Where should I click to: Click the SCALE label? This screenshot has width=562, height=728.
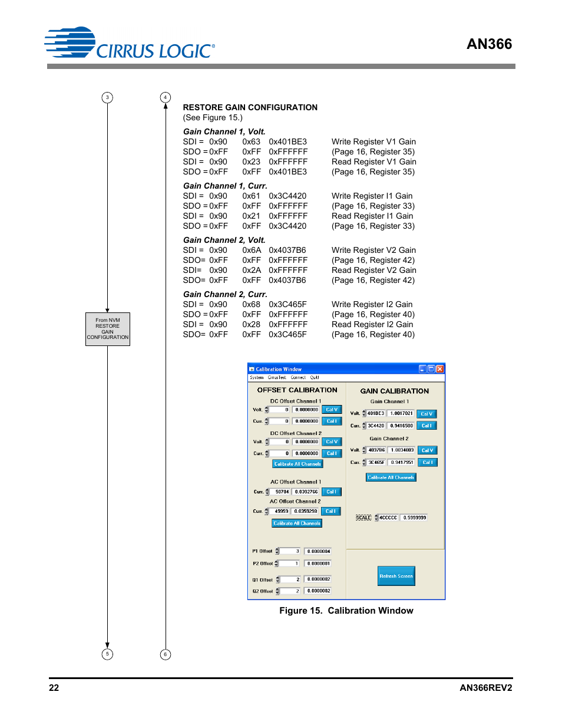tap(363, 518)
